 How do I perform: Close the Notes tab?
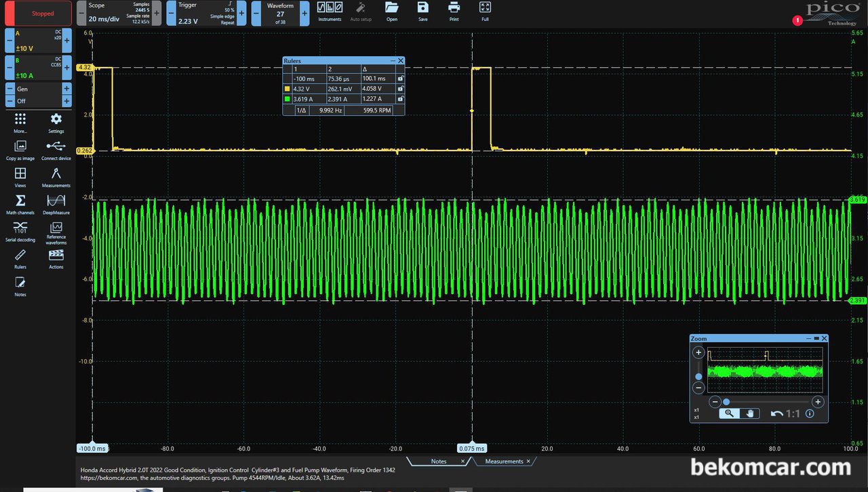463,462
